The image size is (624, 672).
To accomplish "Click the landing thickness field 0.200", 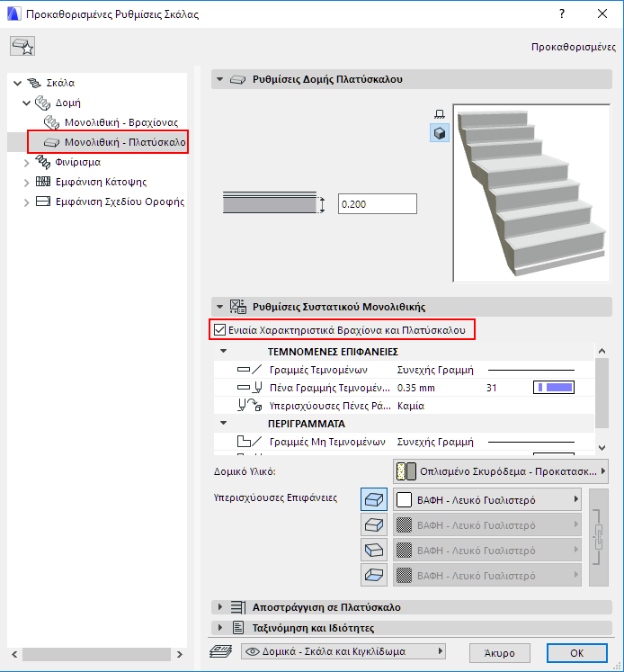I will [378, 204].
